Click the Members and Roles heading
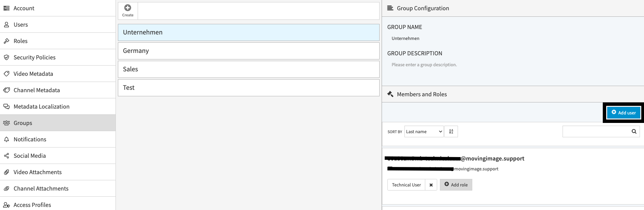The width and height of the screenshot is (644, 210). (422, 94)
